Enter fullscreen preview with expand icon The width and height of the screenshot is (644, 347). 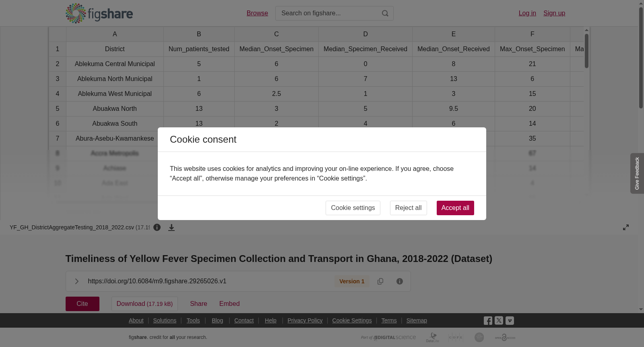coord(626,227)
